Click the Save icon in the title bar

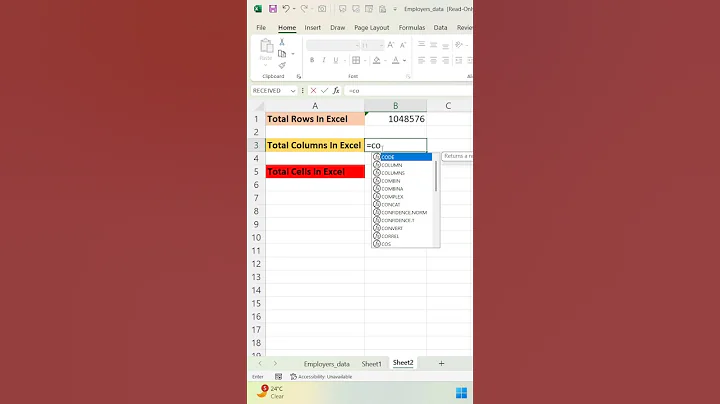pyautogui.click(x=273, y=9)
